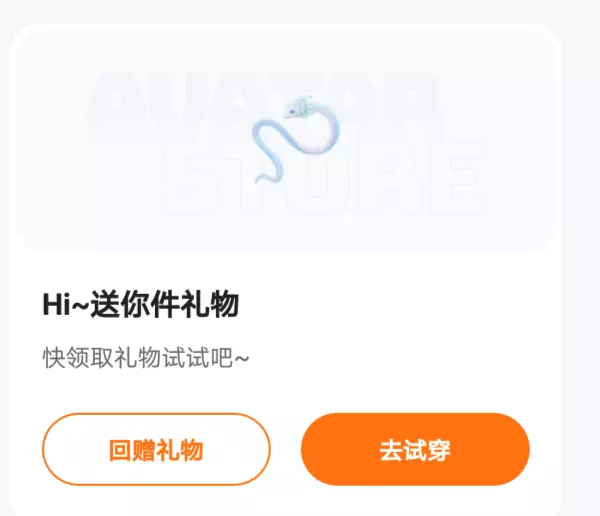Click the Hi~ greeting at title start

(x=66, y=305)
